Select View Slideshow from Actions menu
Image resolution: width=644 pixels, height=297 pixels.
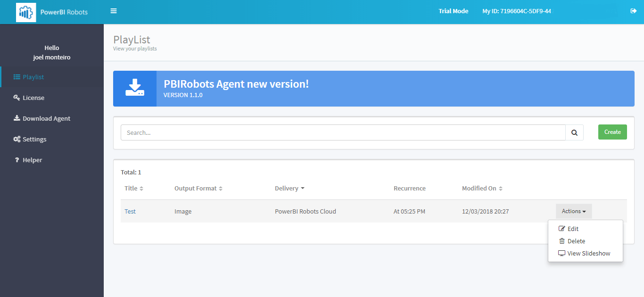click(588, 253)
